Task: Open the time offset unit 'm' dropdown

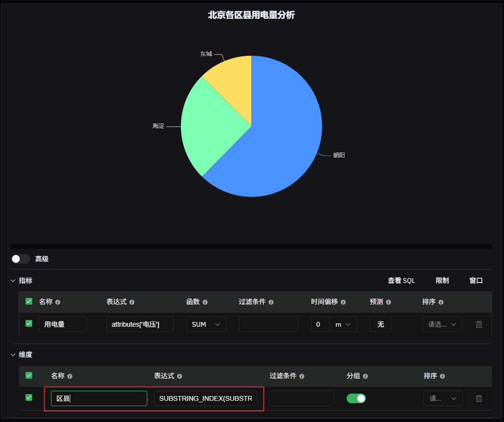Action: [x=343, y=324]
